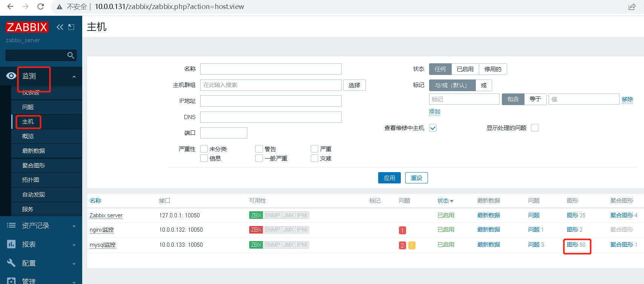The width and height of the screenshot is (644, 284).
Task: Click into the 名称 filter field
Action: pyautogui.click(x=271, y=69)
